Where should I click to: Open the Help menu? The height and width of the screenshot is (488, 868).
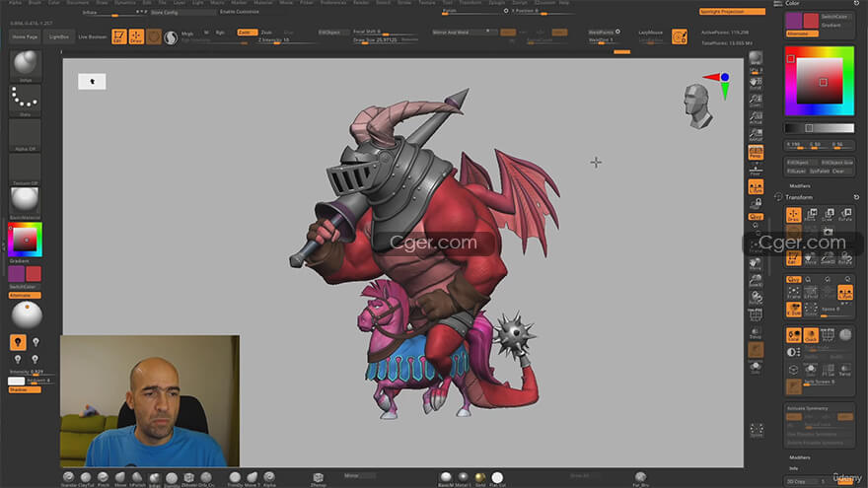[x=563, y=3]
